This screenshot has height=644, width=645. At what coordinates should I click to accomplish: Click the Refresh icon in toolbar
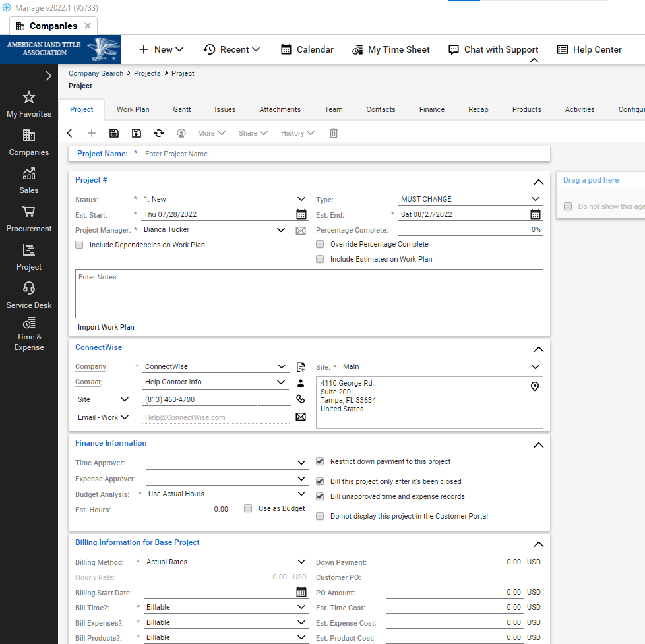coord(159,133)
